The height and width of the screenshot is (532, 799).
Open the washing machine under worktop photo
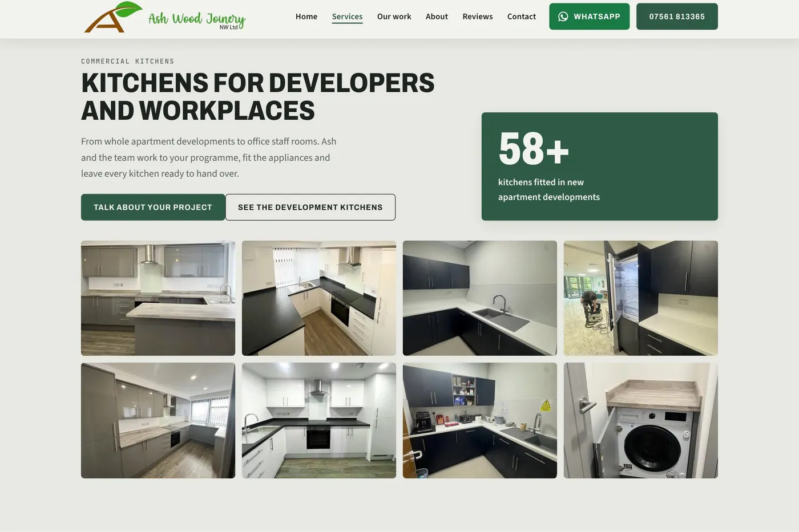point(641,420)
